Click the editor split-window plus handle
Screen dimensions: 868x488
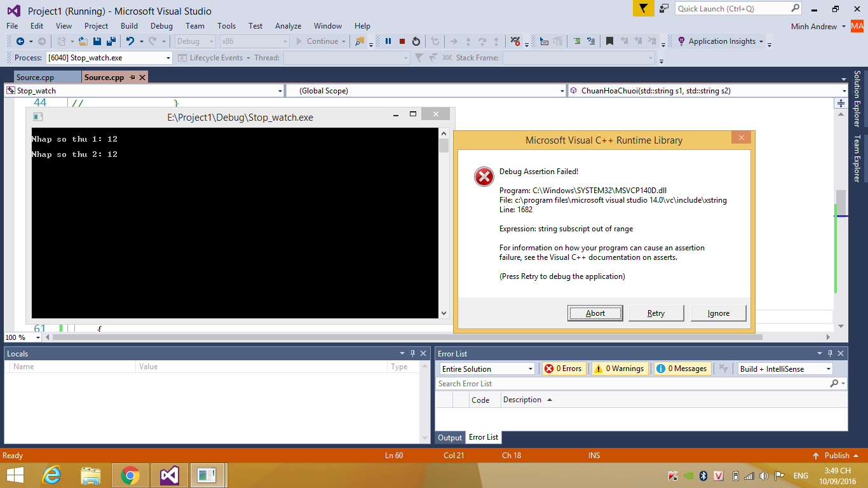[x=841, y=103]
